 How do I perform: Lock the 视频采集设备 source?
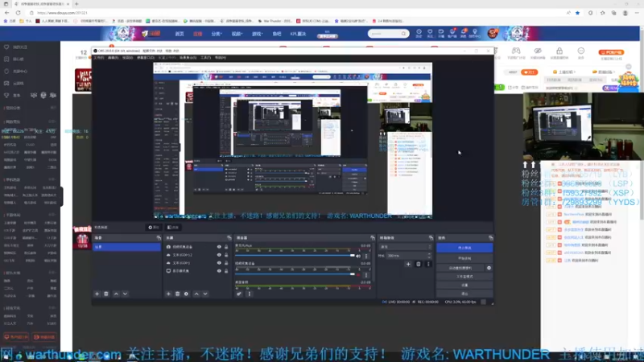click(x=226, y=247)
